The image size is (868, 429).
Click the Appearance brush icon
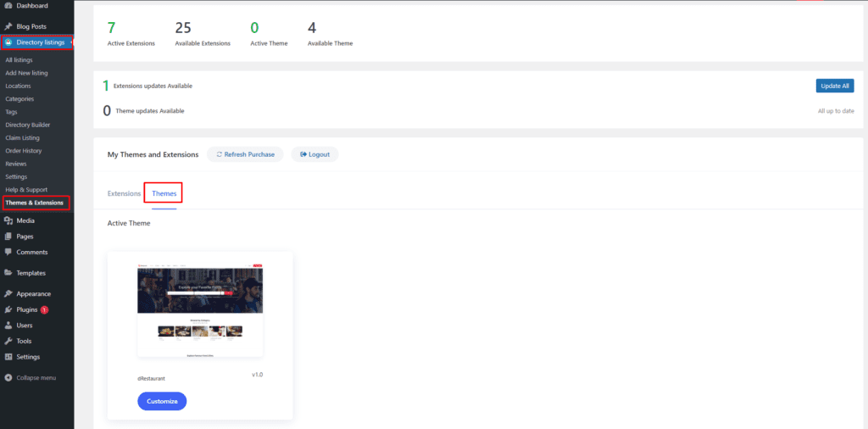coord(8,294)
